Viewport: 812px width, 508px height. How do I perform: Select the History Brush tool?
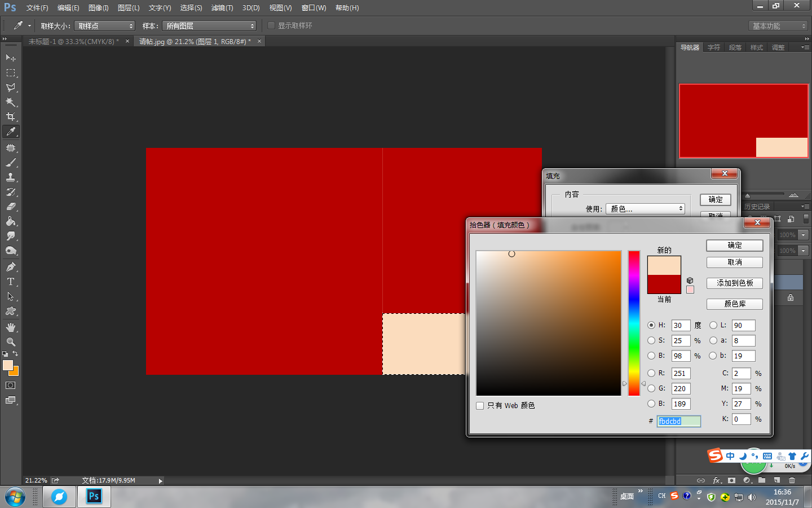click(x=11, y=192)
